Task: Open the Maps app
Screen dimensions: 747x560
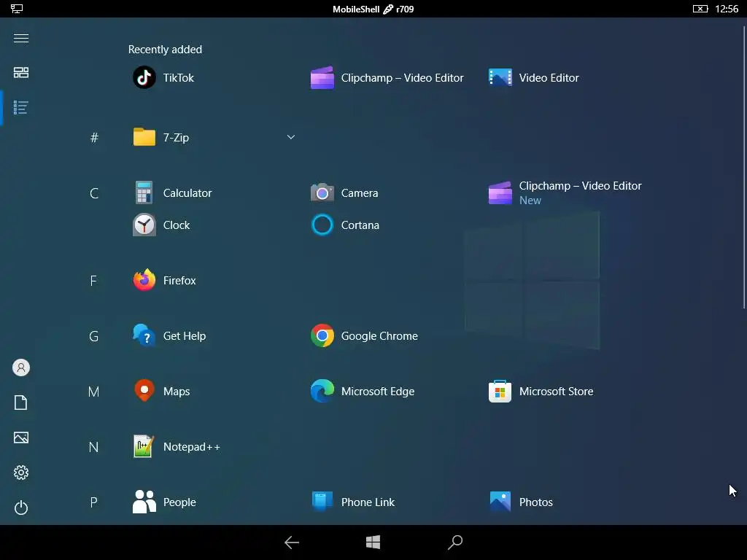Action: click(x=161, y=392)
